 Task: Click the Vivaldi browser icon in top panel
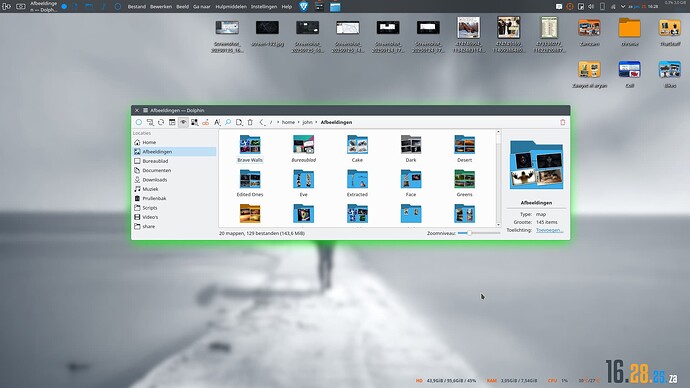pos(303,6)
